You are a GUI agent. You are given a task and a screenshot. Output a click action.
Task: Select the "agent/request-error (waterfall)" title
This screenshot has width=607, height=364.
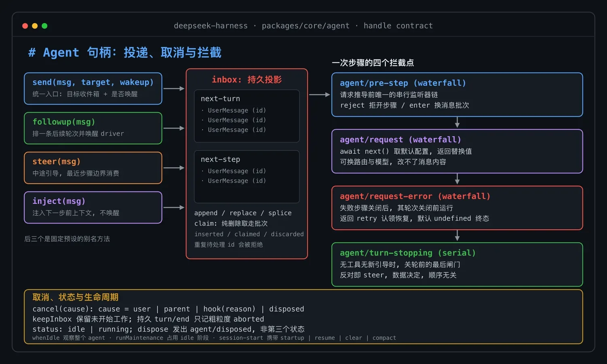(415, 196)
